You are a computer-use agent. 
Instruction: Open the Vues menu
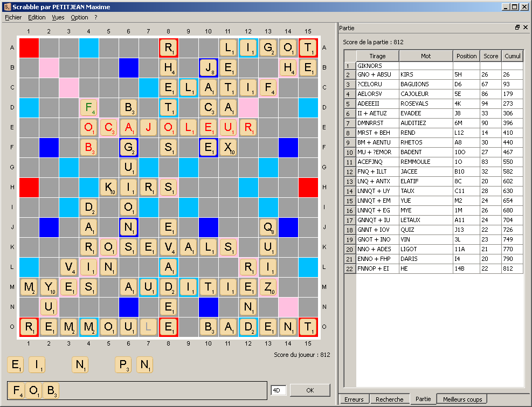(58, 17)
